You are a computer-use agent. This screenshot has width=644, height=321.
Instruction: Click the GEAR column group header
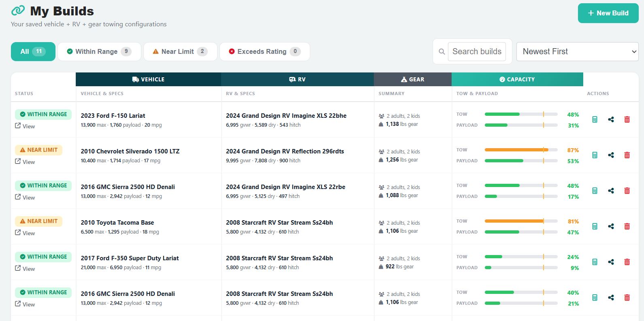(412, 79)
